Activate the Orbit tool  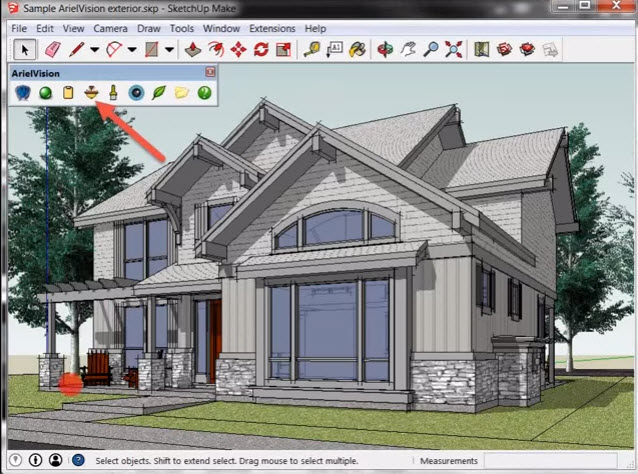pos(385,49)
